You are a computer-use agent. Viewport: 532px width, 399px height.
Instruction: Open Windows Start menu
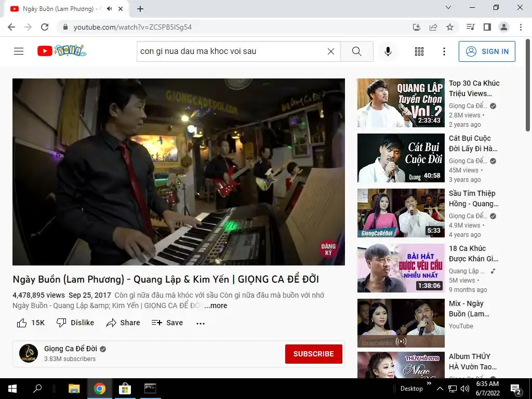point(12,389)
